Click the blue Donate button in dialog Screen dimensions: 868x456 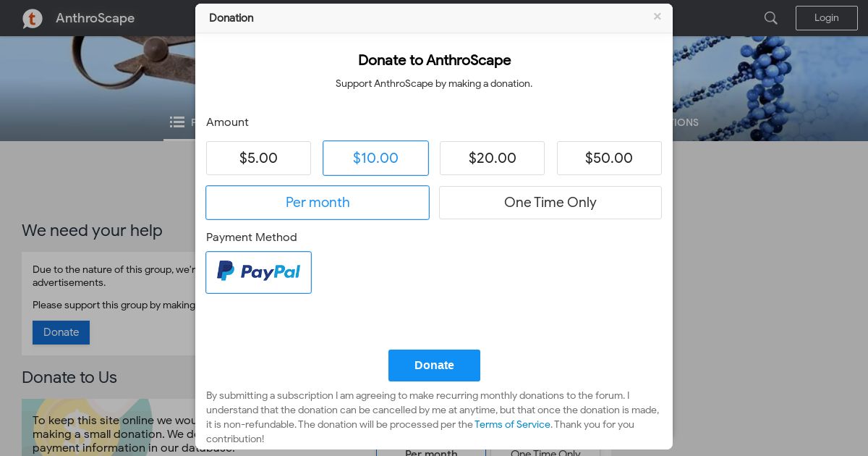click(x=434, y=366)
